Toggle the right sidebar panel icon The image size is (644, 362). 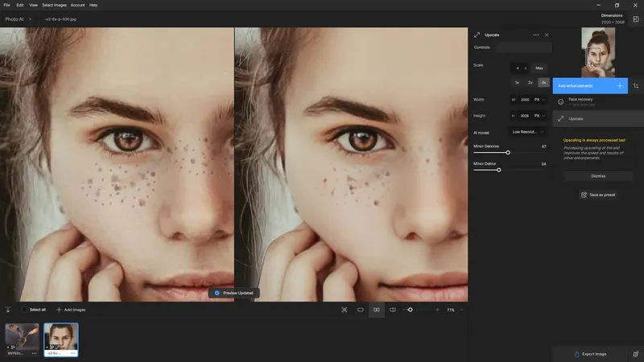636,19
